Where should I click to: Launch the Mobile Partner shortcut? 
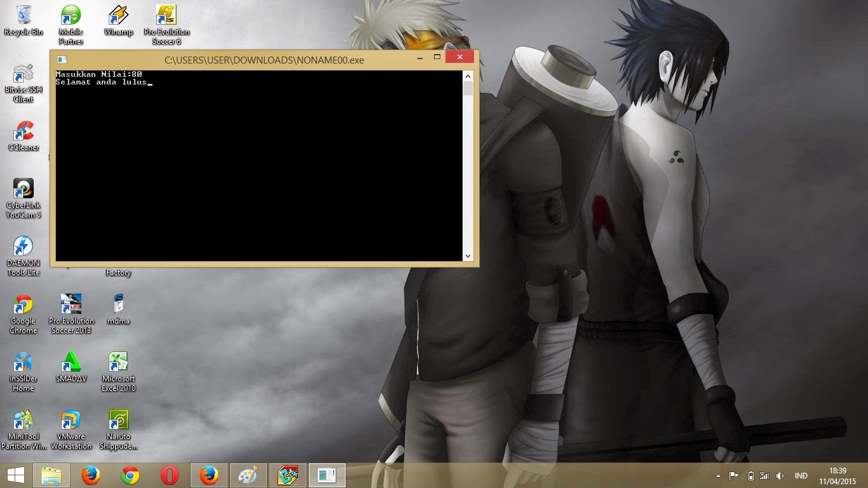71,25
